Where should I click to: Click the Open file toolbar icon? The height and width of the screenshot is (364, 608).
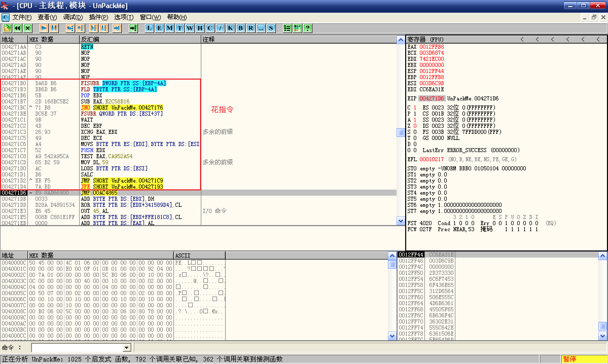pyautogui.click(x=7, y=28)
